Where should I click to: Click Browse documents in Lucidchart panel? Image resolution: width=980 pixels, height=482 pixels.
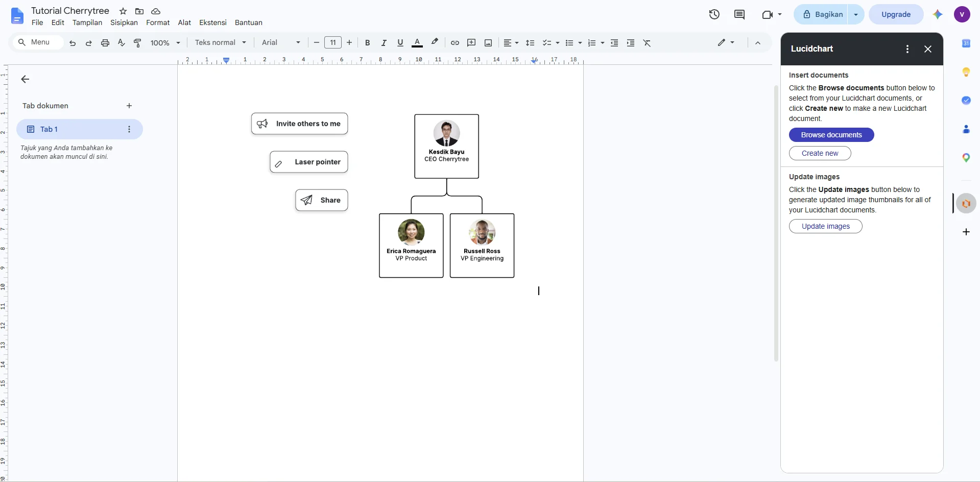[831, 135]
